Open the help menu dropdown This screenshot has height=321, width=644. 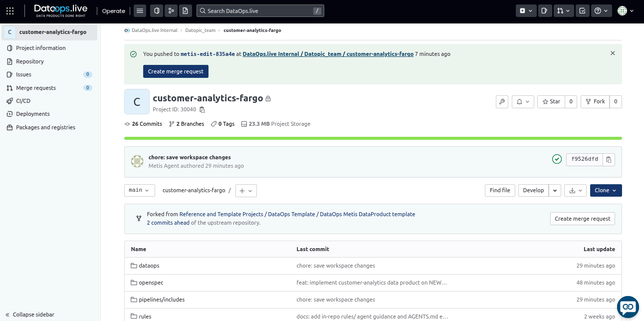tap(601, 10)
